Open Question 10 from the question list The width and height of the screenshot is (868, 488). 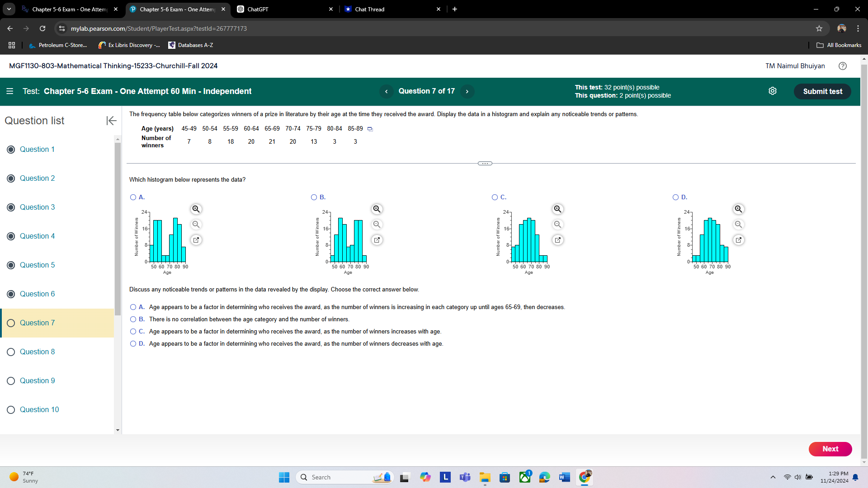tap(40, 409)
